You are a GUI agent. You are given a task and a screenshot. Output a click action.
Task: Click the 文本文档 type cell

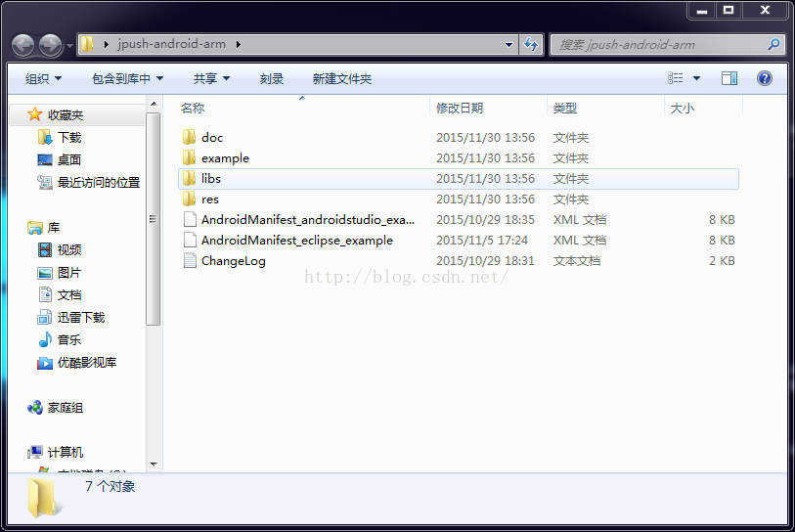(577, 261)
